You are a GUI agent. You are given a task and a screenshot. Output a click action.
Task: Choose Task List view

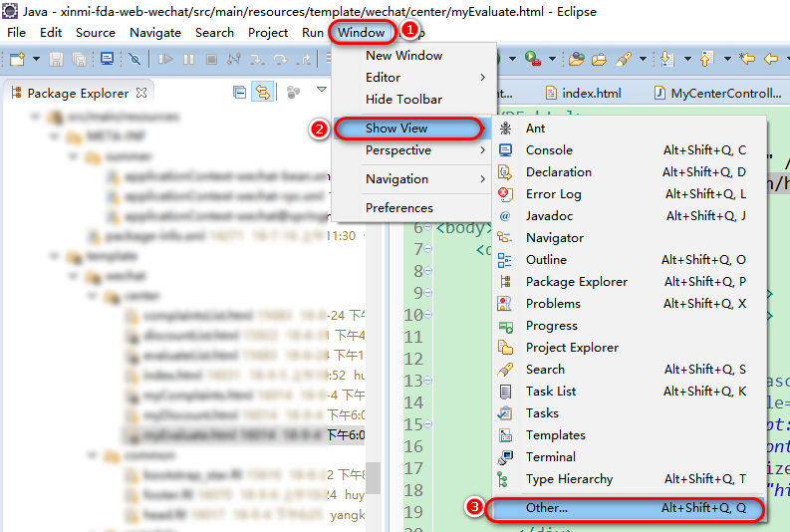pyautogui.click(x=630, y=391)
